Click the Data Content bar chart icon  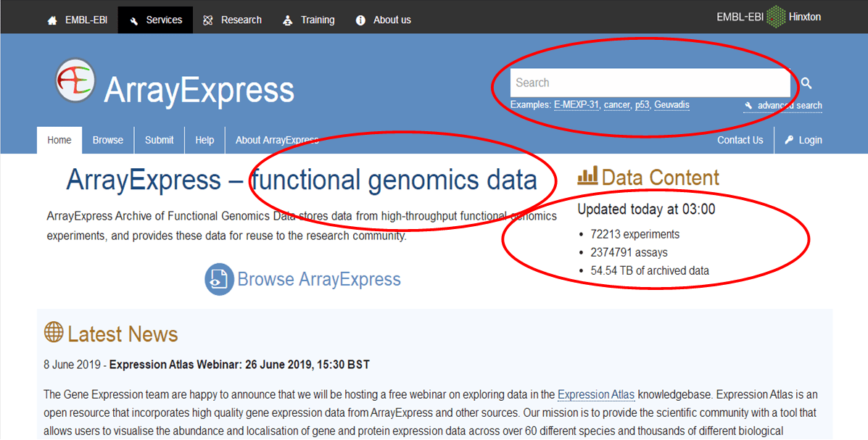point(587,175)
